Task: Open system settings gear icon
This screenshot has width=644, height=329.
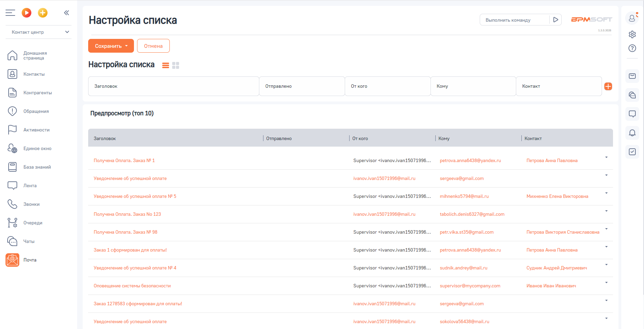Action: (632, 34)
